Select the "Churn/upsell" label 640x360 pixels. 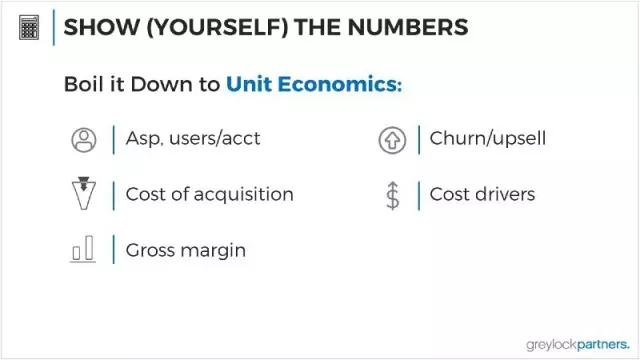click(x=488, y=139)
